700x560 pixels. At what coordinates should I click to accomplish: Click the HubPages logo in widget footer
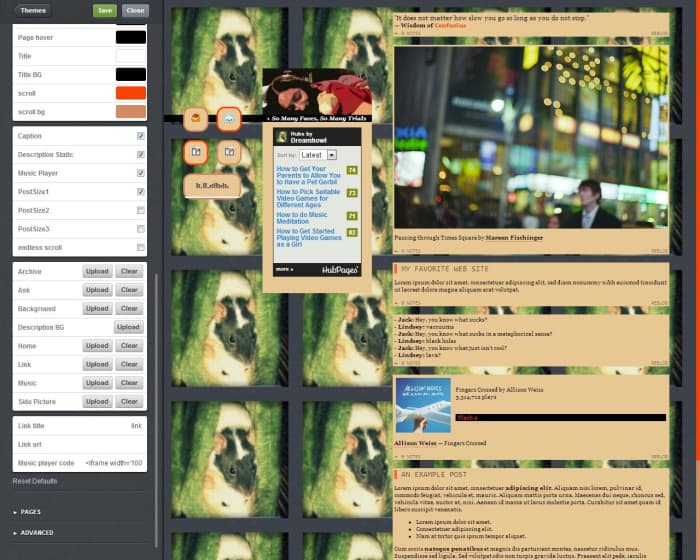[x=340, y=270]
